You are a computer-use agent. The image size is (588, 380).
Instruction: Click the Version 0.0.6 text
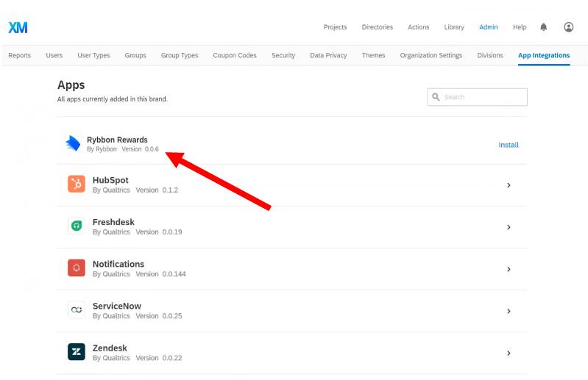pos(141,149)
